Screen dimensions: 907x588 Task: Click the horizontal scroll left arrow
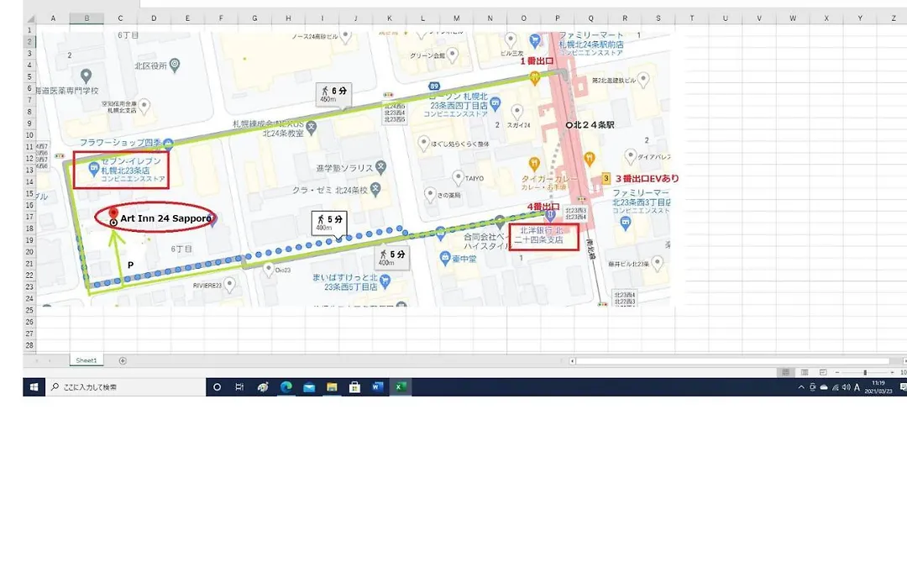[572, 360]
